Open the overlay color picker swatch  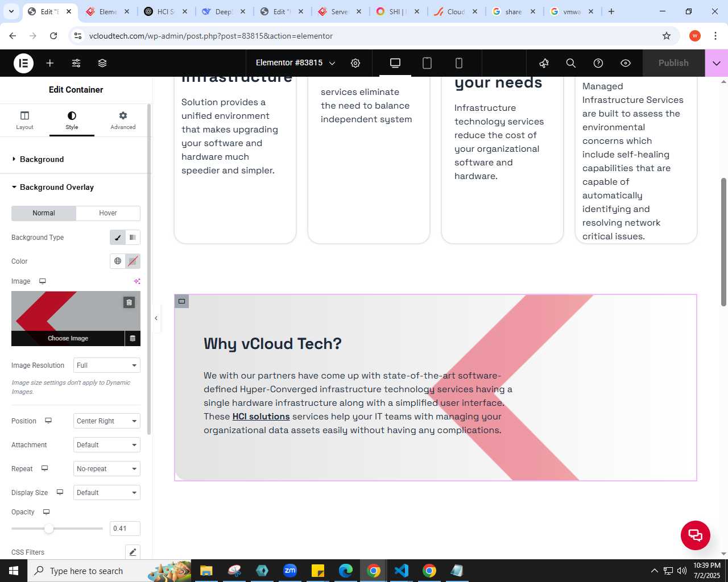(133, 261)
